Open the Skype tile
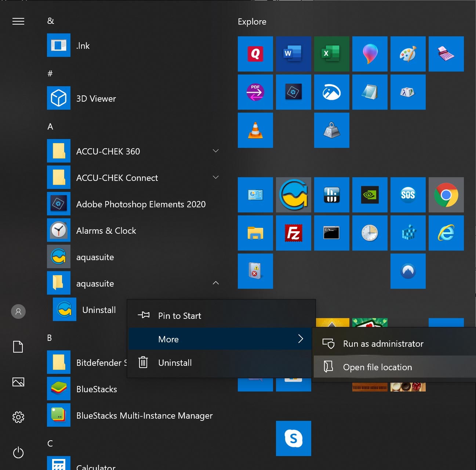Screen dimensions: 476x470 (293, 438)
